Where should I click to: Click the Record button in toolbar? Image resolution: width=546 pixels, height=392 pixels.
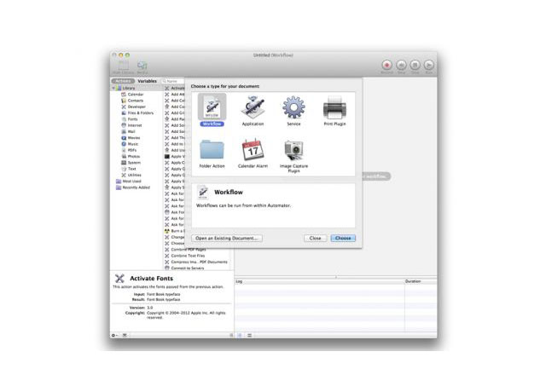[x=386, y=65]
